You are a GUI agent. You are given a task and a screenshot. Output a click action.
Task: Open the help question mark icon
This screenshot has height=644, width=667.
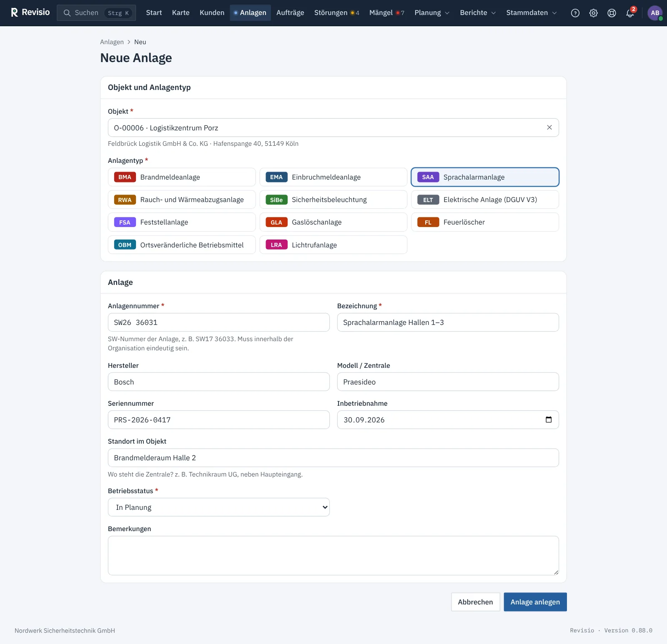(x=575, y=13)
